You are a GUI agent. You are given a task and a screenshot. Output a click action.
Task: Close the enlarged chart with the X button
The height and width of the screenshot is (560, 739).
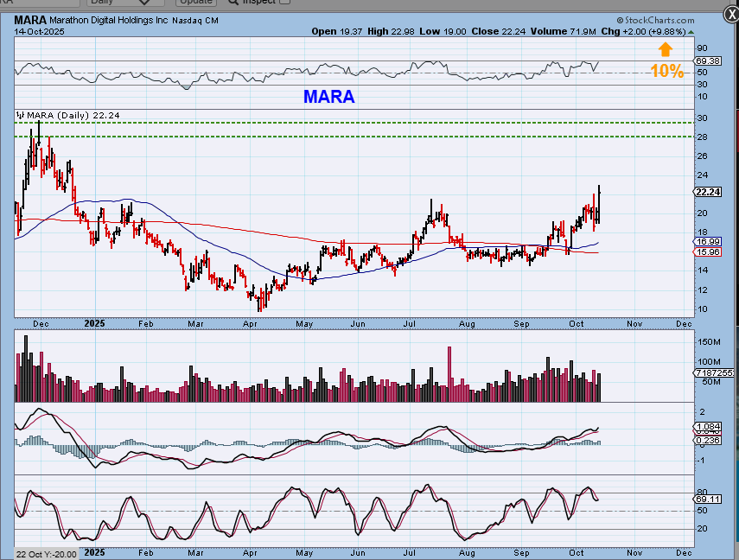click(731, 15)
